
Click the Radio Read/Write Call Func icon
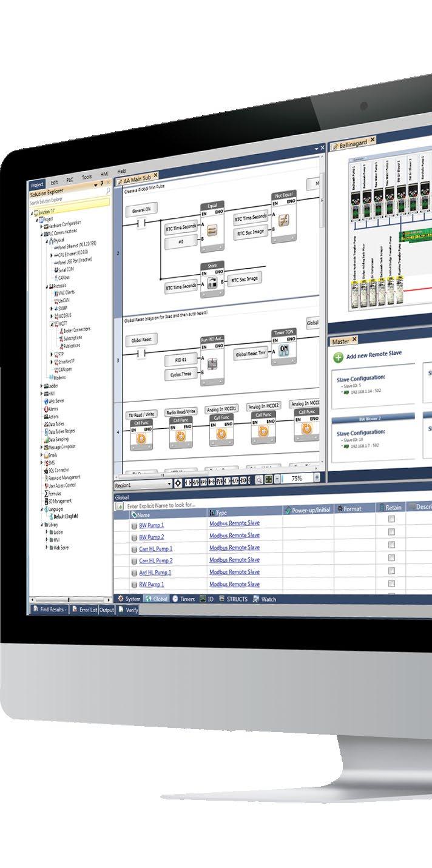180,436
